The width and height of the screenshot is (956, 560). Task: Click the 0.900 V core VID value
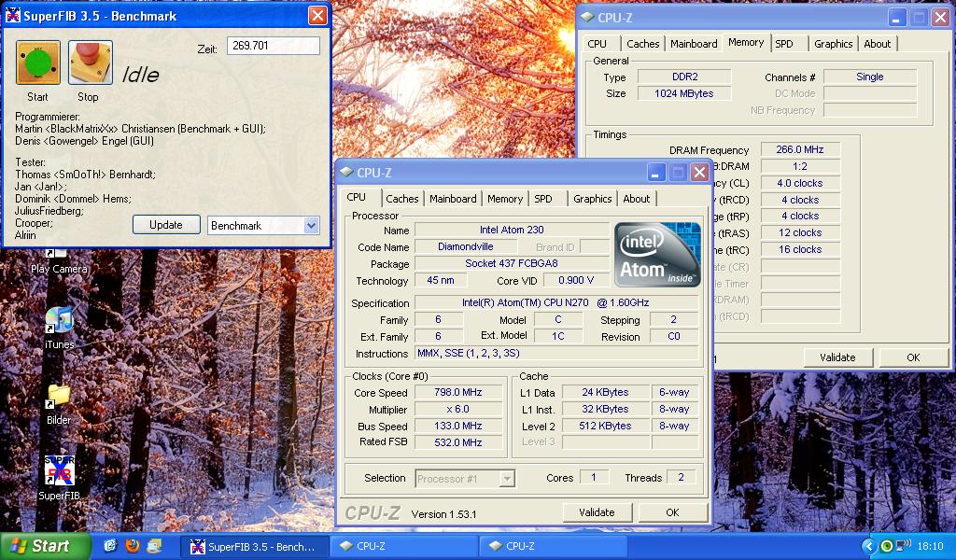point(576,280)
